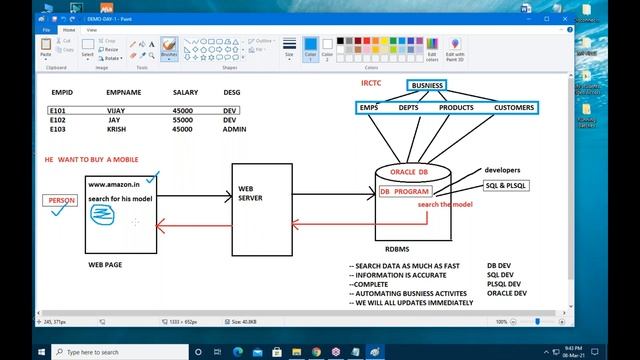
Task: Select the Five-point star shape
Action: [x=203, y=58]
